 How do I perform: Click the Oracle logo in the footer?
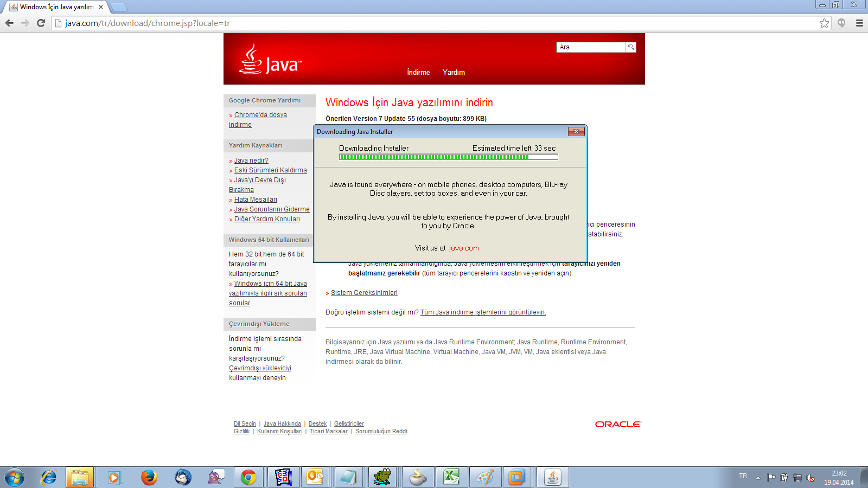(x=618, y=425)
